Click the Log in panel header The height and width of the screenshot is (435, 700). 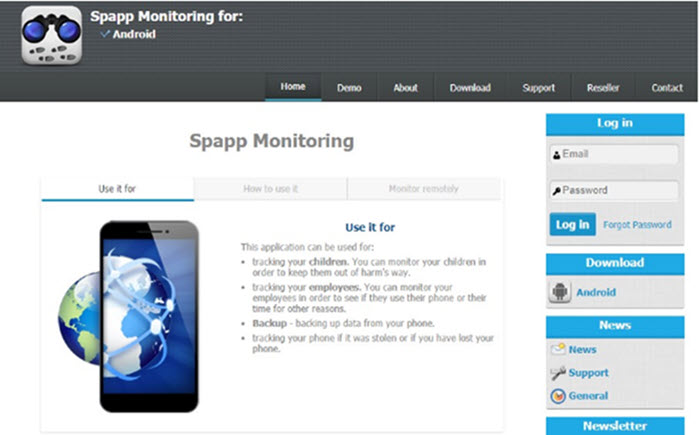[x=615, y=124]
